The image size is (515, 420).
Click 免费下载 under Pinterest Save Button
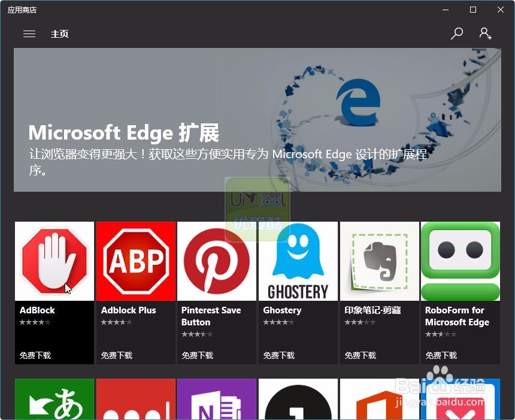tap(198, 355)
